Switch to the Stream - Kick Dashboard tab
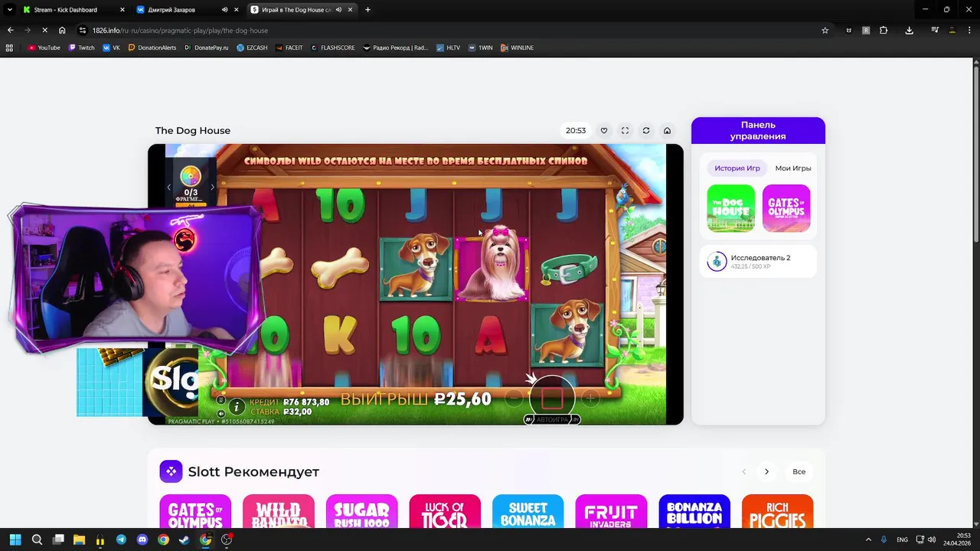The height and width of the screenshot is (551, 980). 73,10
